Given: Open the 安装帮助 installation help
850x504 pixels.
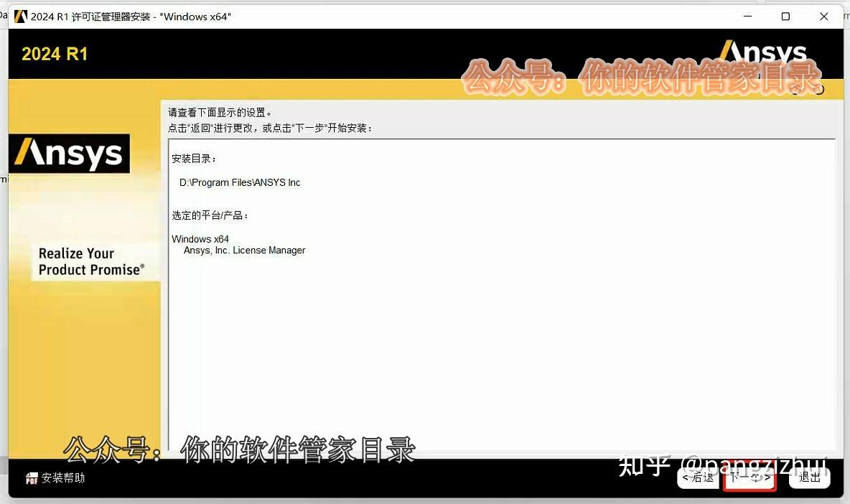Looking at the screenshot, I should click(62, 478).
